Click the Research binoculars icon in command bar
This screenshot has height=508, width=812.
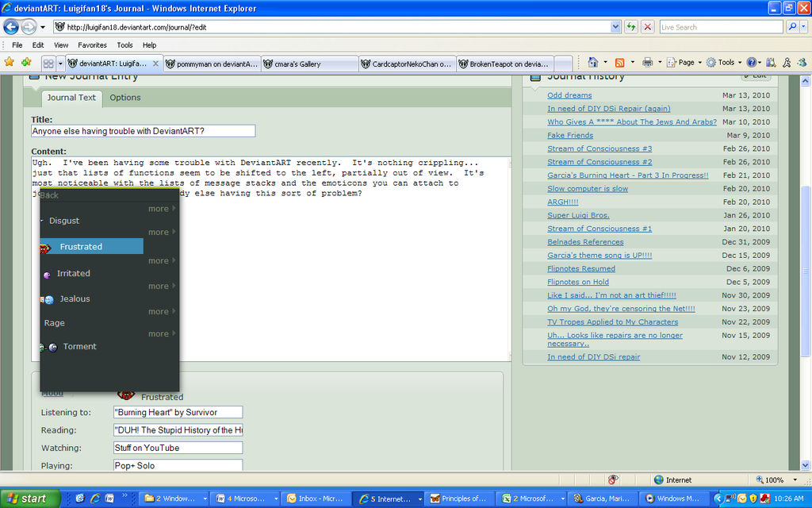(x=771, y=63)
